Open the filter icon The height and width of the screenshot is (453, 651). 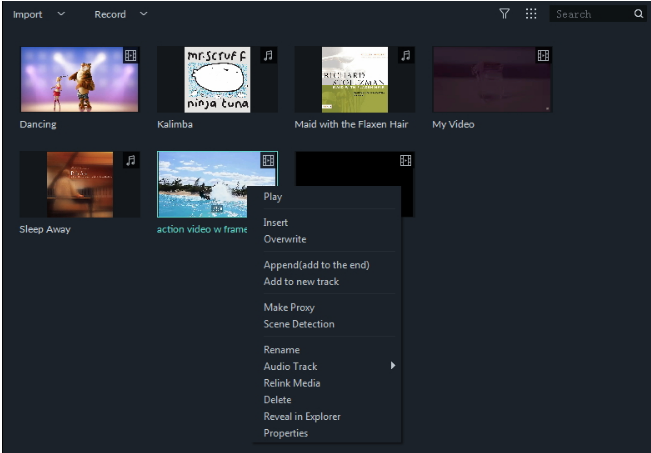tap(504, 14)
